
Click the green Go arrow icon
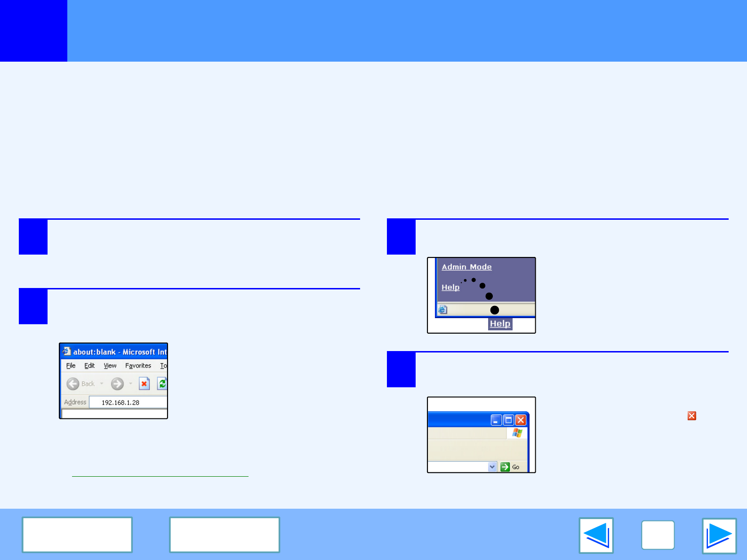[x=505, y=467]
